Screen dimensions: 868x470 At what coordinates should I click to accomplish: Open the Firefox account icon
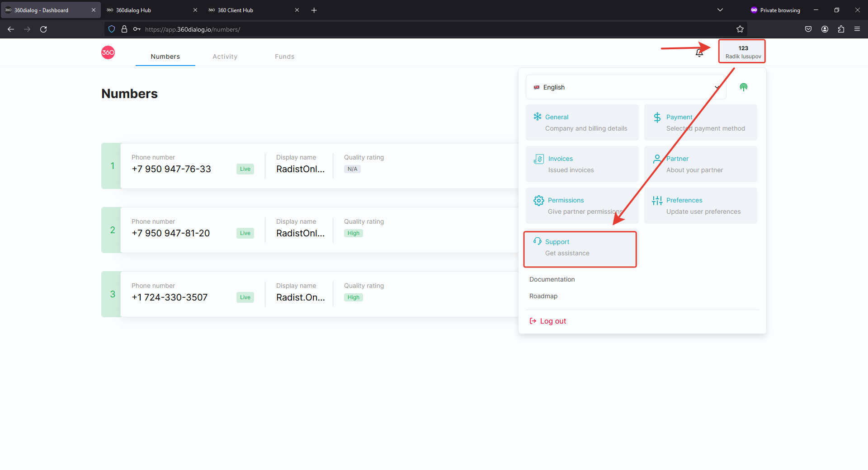(825, 29)
